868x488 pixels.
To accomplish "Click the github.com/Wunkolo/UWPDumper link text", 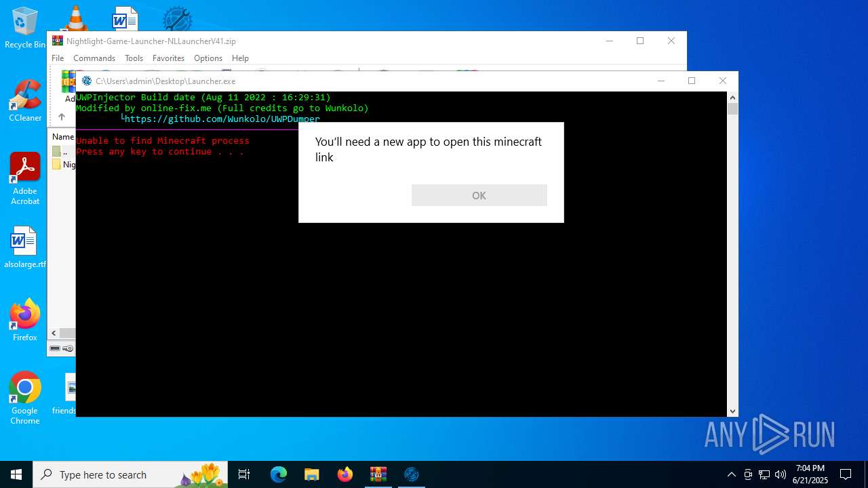I will [x=222, y=119].
